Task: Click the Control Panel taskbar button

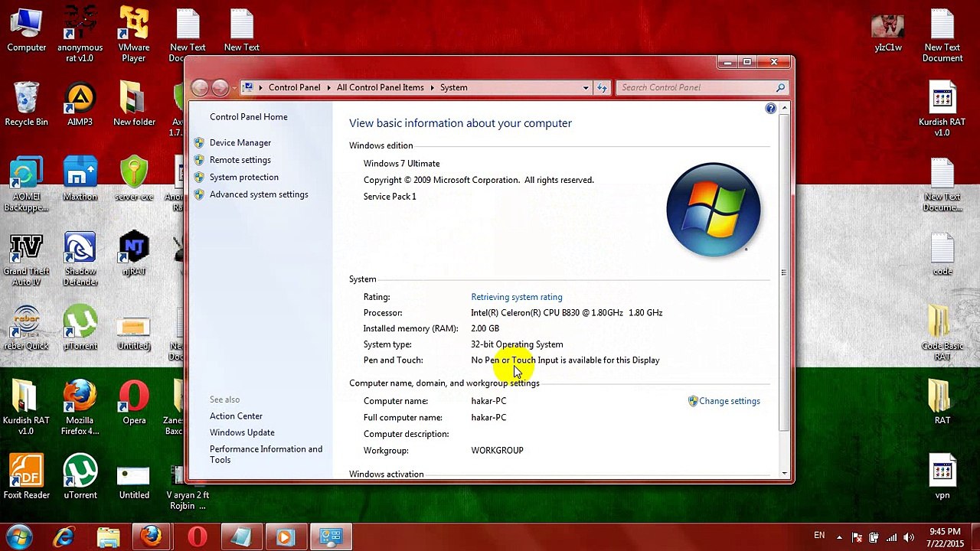Action: [330, 537]
